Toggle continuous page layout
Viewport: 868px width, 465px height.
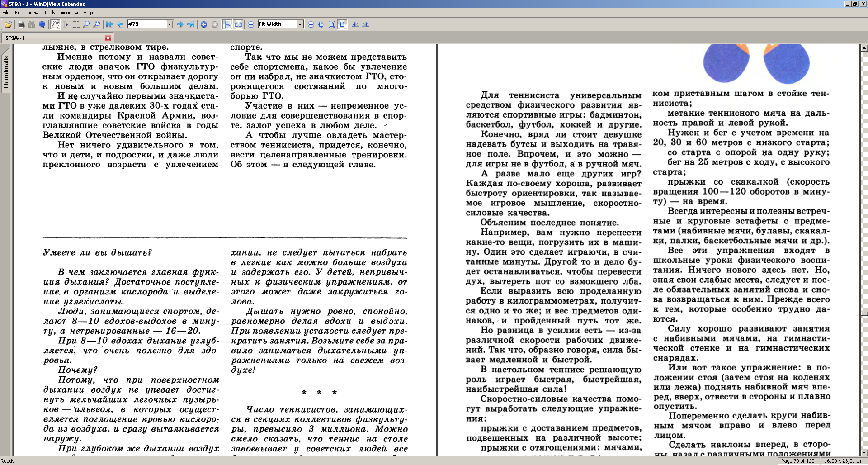point(227,24)
